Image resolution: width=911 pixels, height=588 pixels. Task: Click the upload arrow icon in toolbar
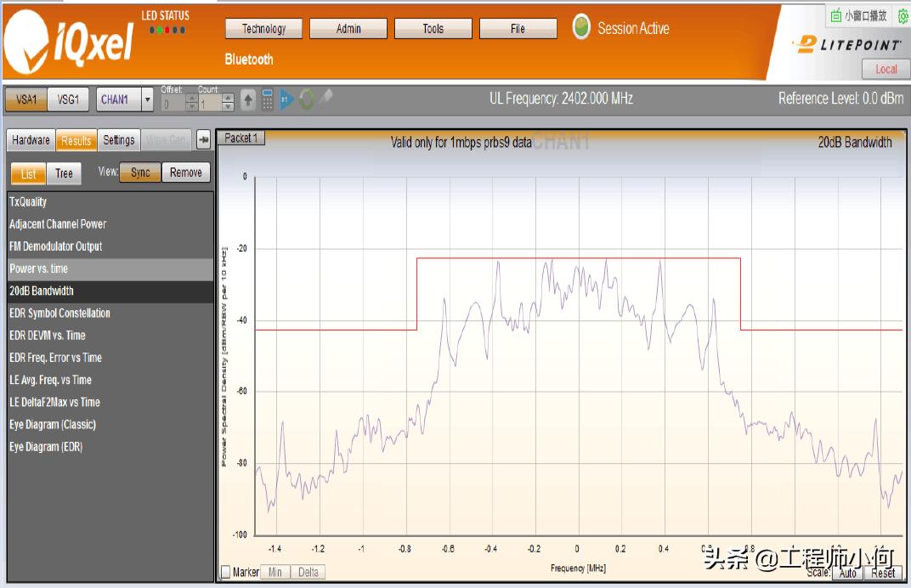(248, 100)
